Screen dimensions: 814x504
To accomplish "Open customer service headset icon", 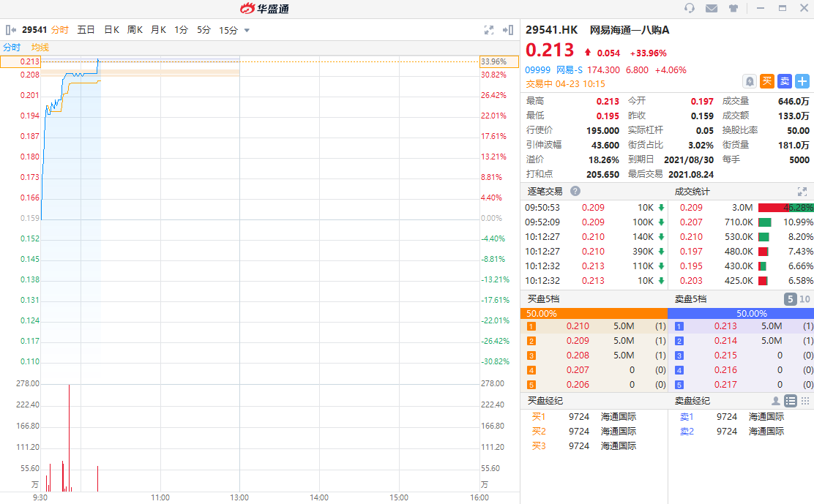I will pyautogui.click(x=689, y=8).
